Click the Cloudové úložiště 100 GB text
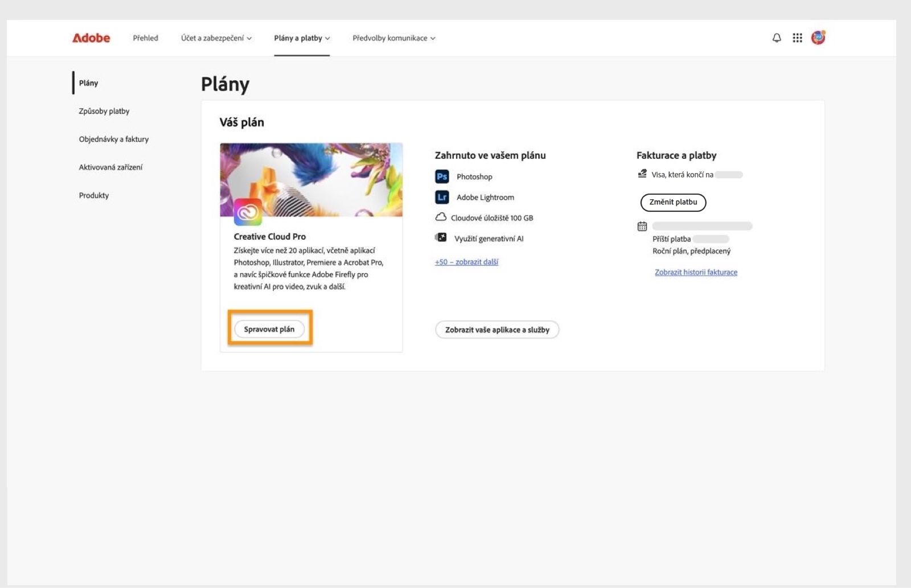Image resolution: width=911 pixels, height=588 pixels. (x=492, y=218)
